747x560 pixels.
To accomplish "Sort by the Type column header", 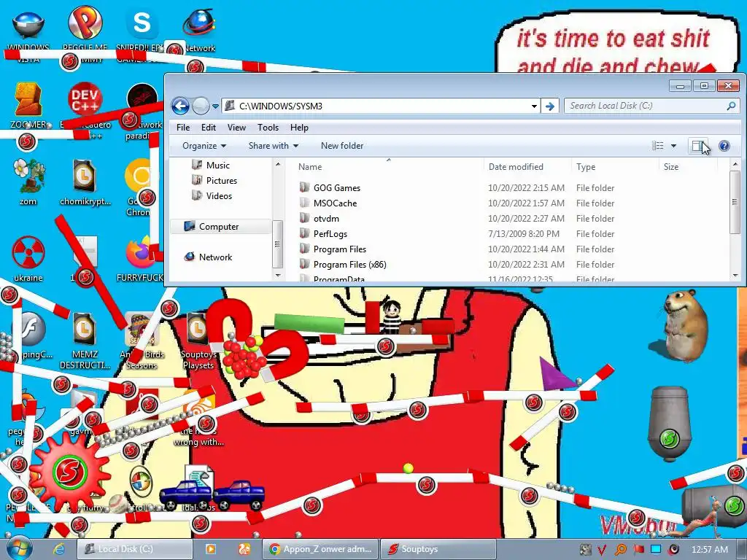I will tap(586, 167).
